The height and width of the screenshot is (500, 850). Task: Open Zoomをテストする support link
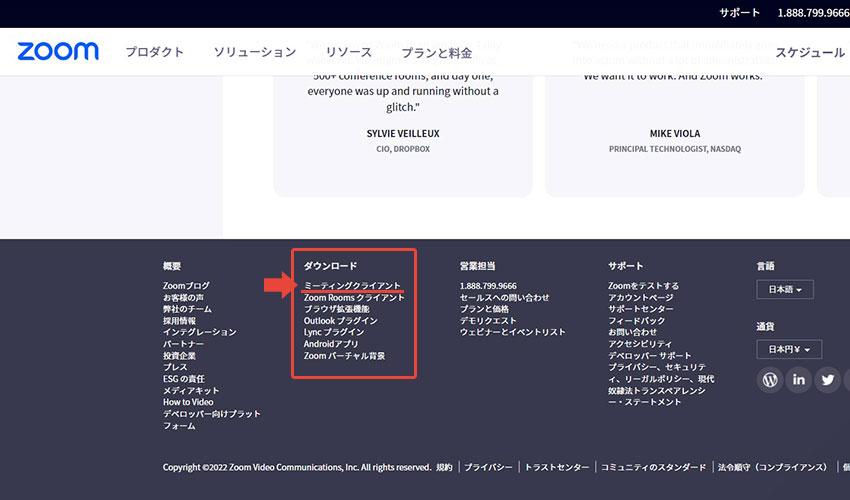coord(643,286)
